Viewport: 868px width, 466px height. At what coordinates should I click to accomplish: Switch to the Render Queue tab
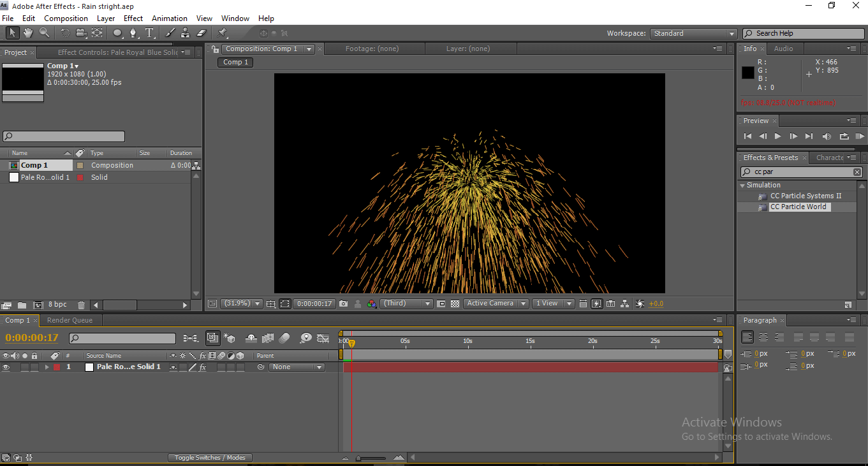(x=70, y=320)
